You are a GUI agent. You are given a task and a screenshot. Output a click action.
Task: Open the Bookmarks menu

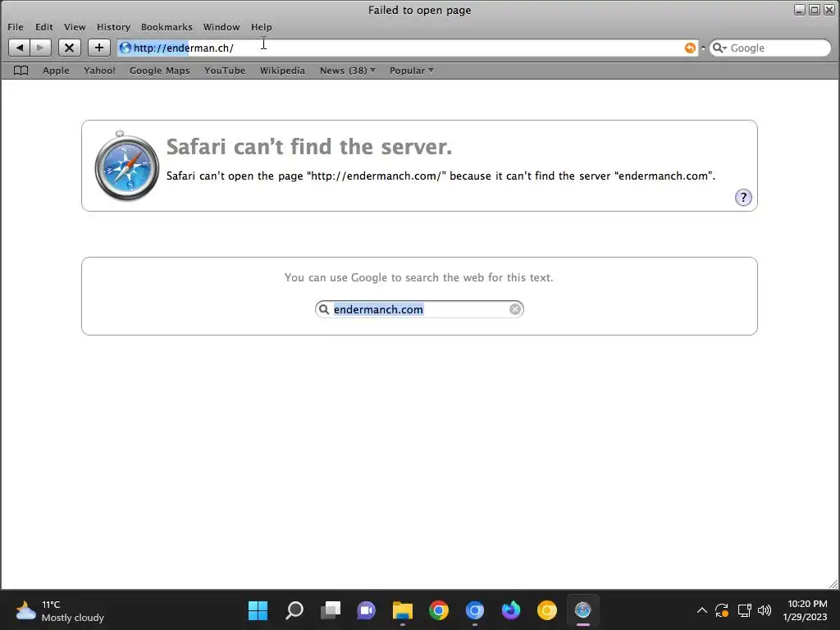pos(167,27)
